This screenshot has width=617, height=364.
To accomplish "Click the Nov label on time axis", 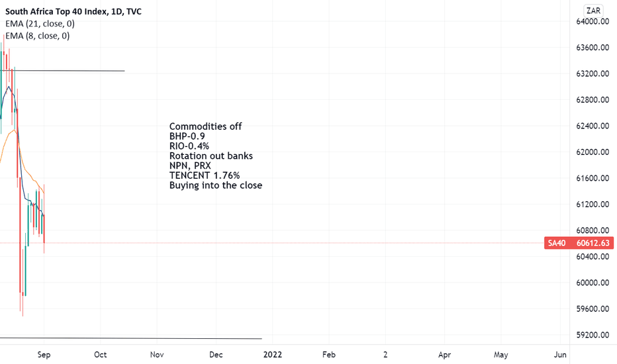I will [157, 355].
